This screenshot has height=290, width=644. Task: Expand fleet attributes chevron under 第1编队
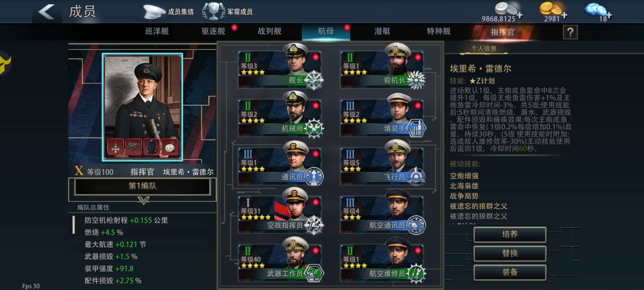coord(143,200)
